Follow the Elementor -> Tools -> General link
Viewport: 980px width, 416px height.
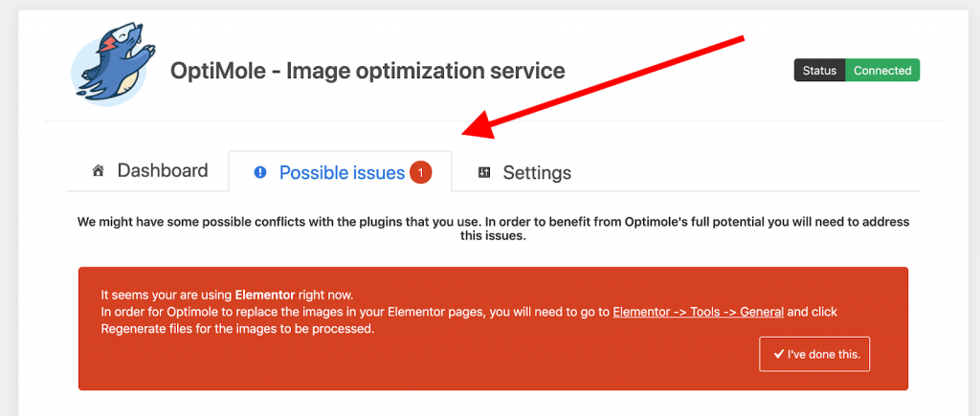[698, 312]
